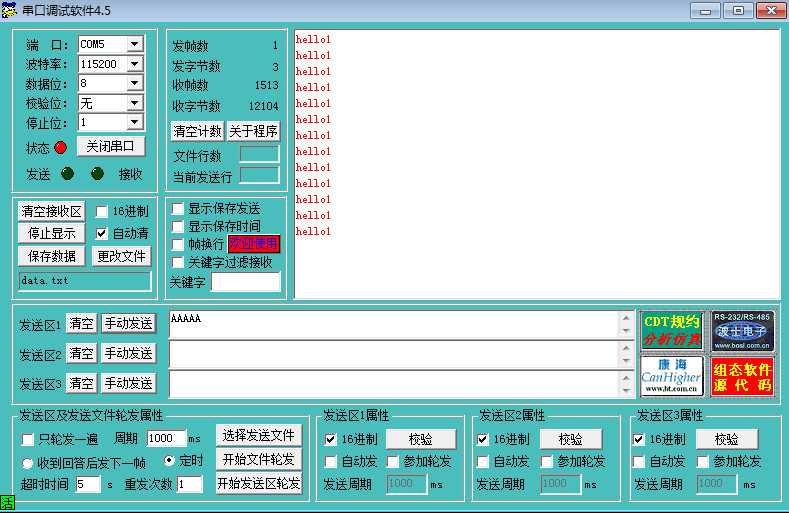Click the 开始文件轮发 button
The height and width of the screenshot is (513, 789).
(x=259, y=459)
